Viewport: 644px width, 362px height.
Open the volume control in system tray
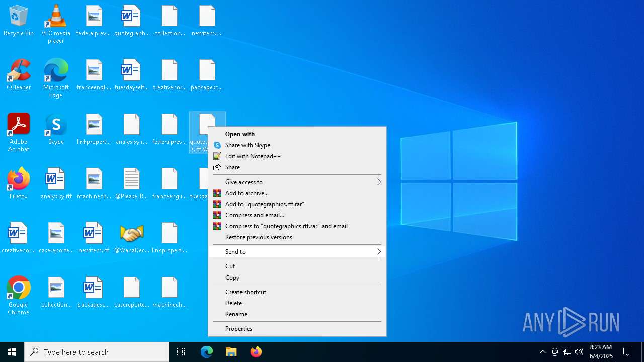pyautogui.click(x=579, y=352)
